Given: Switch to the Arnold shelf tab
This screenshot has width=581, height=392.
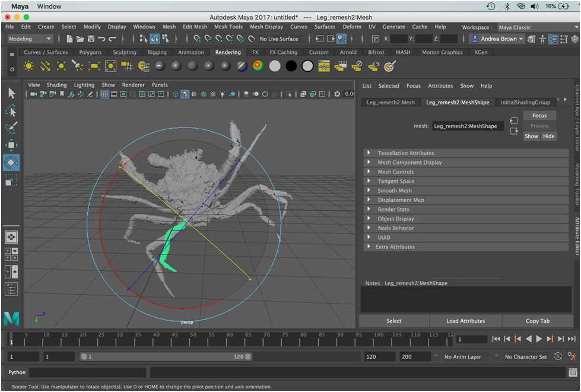Looking at the screenshot, I should point(348,53).
